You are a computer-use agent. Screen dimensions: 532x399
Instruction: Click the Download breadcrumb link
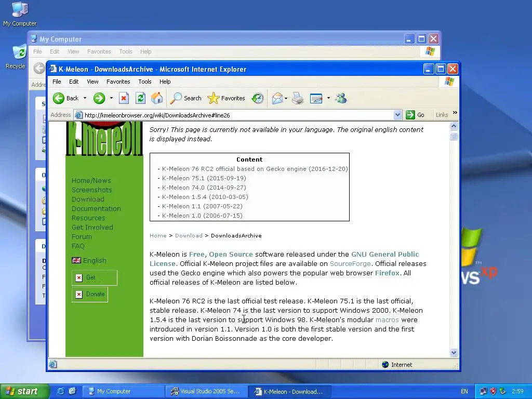pyautogui.click(x=189, y=235)
